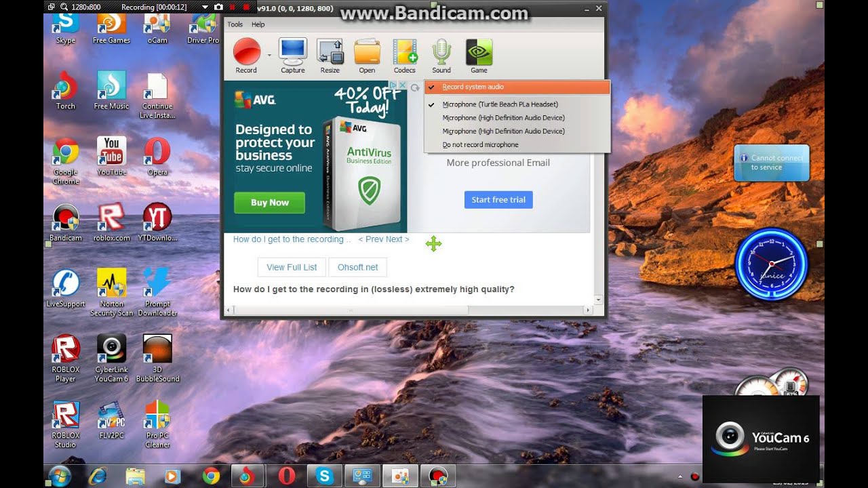Viewport: 868px width, 488px height.
Task: Open the Torch browser desktop icon
Action: pos(66,90)
